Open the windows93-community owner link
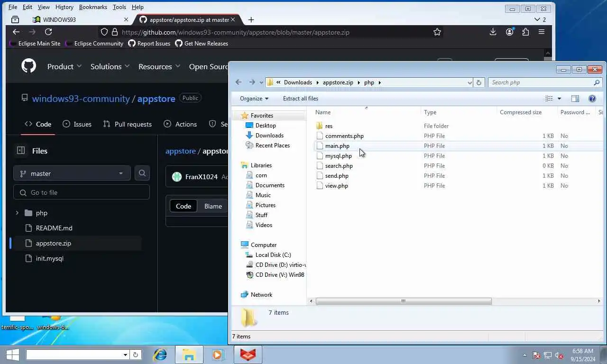607x364 pixels. (x=81, y=99)
